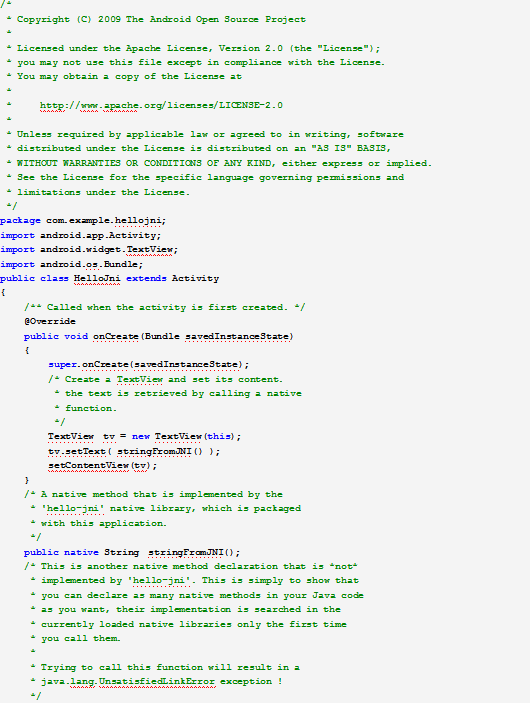
Task: Click the @Override annotation
Action: point(50,321)
